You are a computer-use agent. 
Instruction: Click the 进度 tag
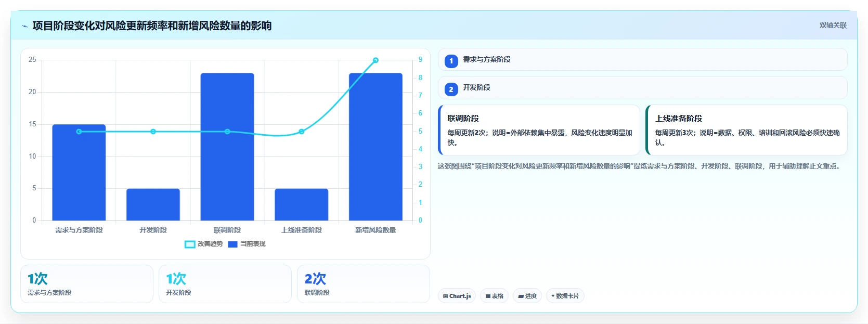[527, 296]
